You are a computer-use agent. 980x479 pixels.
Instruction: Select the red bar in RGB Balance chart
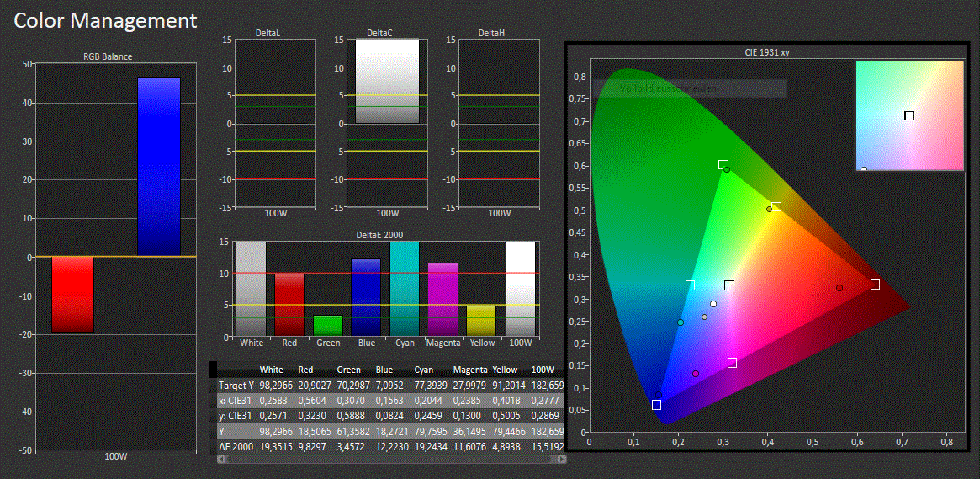click(72, 294)
